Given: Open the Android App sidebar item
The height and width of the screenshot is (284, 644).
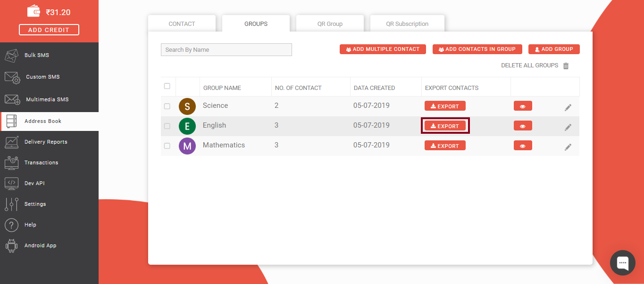Looking at the screenshot, I should coord(40,245).
